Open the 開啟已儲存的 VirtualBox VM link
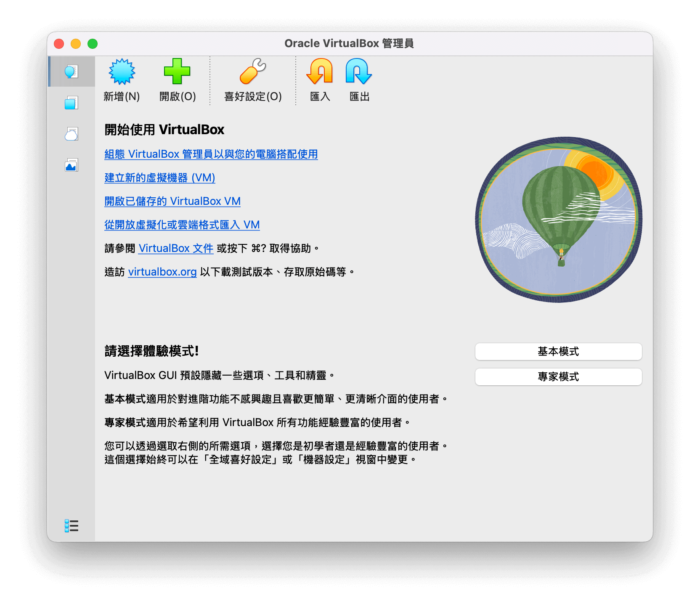 (172, 201)
